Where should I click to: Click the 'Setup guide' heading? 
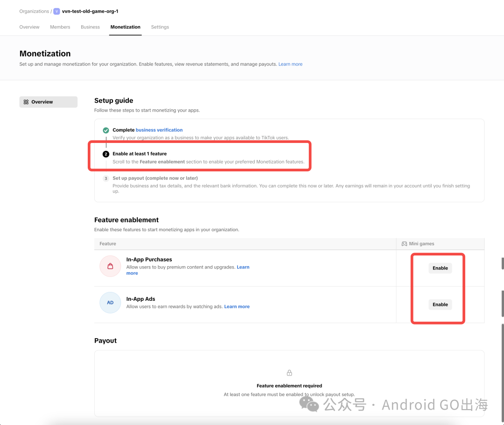(113, 101)
